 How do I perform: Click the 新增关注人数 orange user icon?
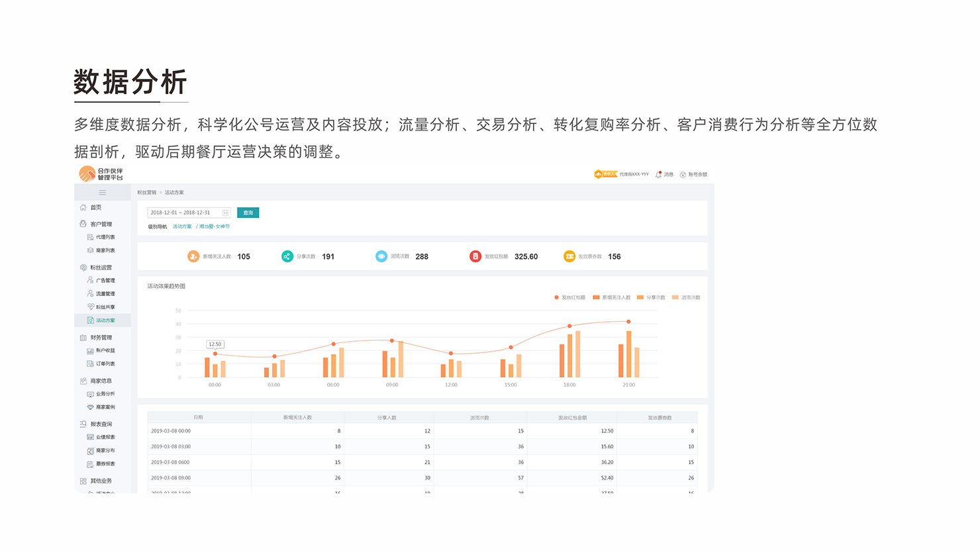click(193, 256)
